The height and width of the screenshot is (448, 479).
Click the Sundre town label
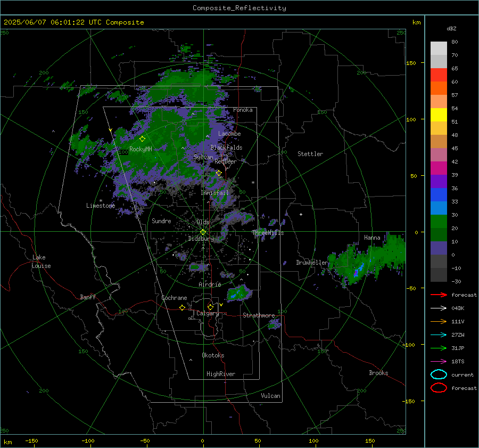[x=161, y=221]
